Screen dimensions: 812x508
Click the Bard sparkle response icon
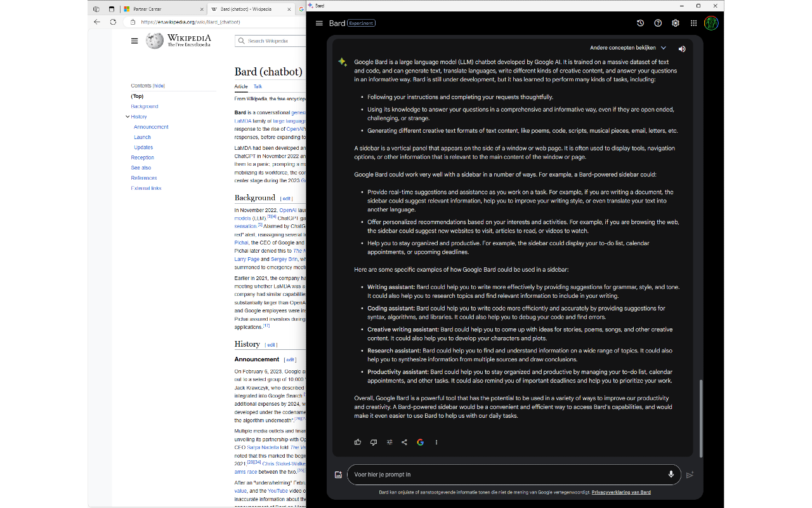click(x=343, y=62)
